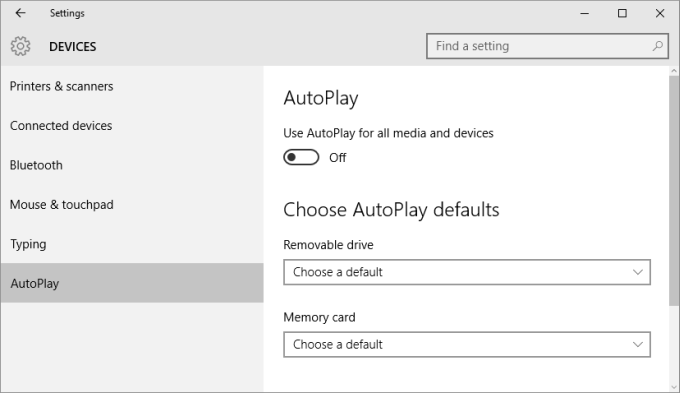Viewport: 680px width, 393px height.
Task: Select Bluetooth in the sidebar
Action: tap(132, 165)
